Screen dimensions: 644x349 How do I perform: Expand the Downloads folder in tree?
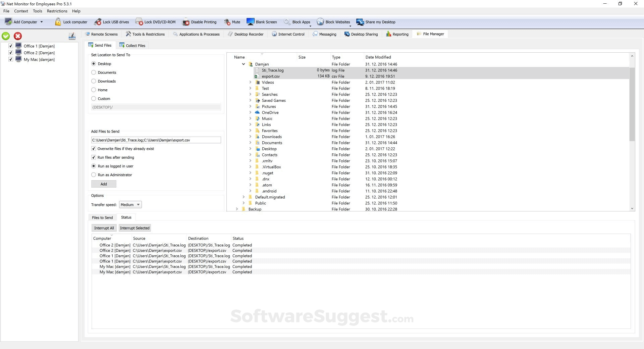(x=250, y=137)
